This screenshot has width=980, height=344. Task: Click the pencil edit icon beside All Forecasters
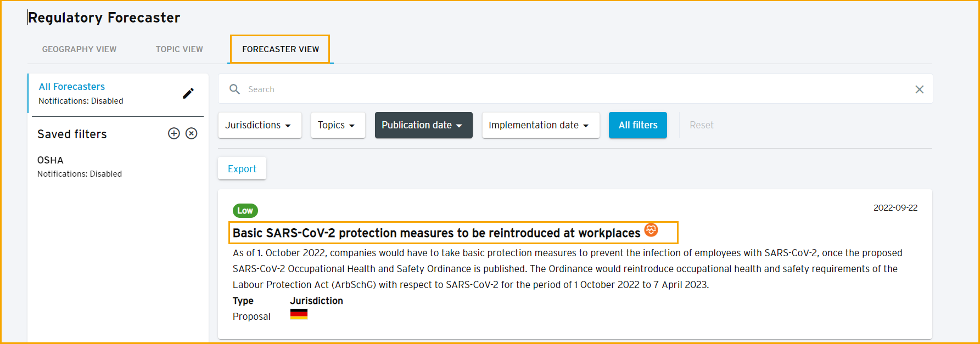pyautogui.click(x=188, y=93)
